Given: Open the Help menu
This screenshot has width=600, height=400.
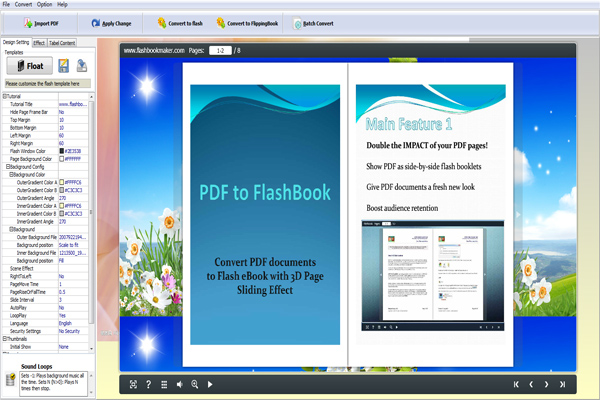Looking at the screenshot, I should 62,4.
